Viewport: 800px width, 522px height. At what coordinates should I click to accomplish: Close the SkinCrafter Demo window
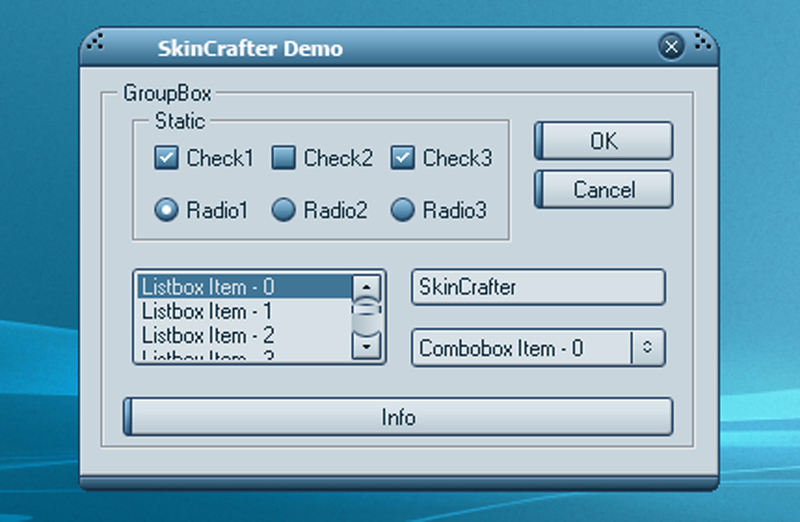pyautogui.click(x=671, y=46)
